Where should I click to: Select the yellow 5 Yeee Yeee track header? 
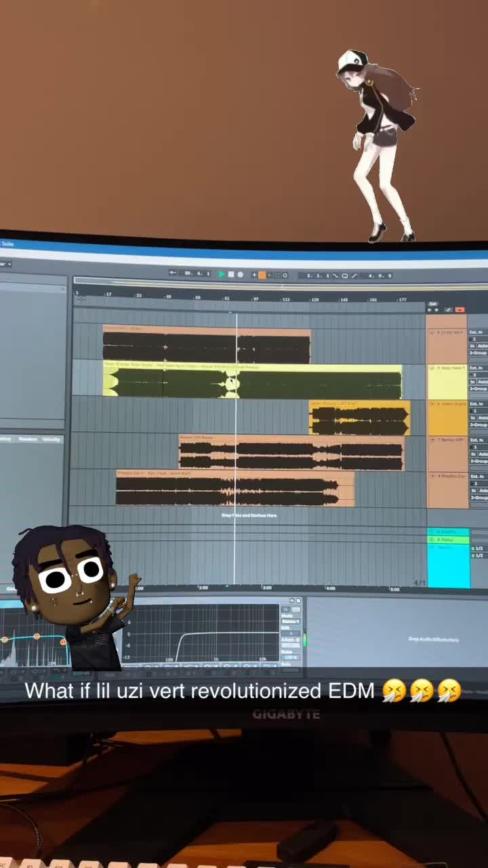pyautogui.click(x=447, y=382)
